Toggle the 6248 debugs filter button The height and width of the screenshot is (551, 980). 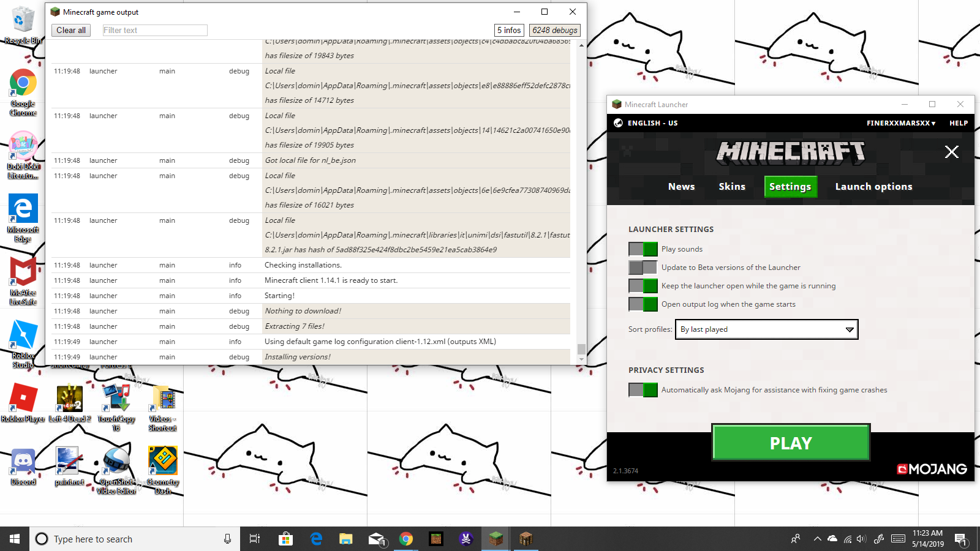[x=555, y=30]
